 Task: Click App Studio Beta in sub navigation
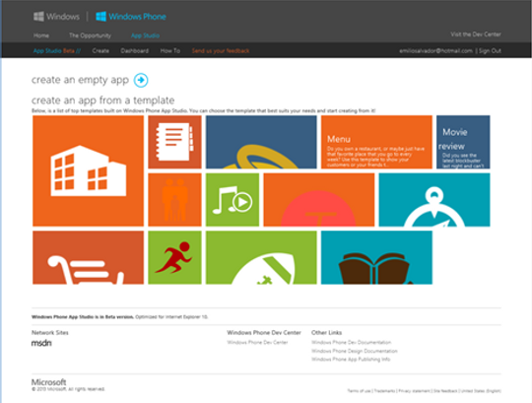tap(57, 51)
